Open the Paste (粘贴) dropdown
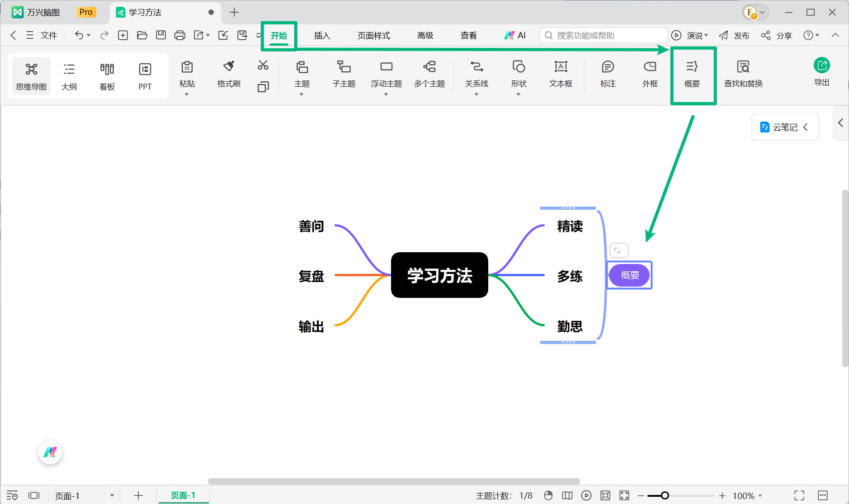The width and height of the screenshot is (849, 504). point(187,94)
